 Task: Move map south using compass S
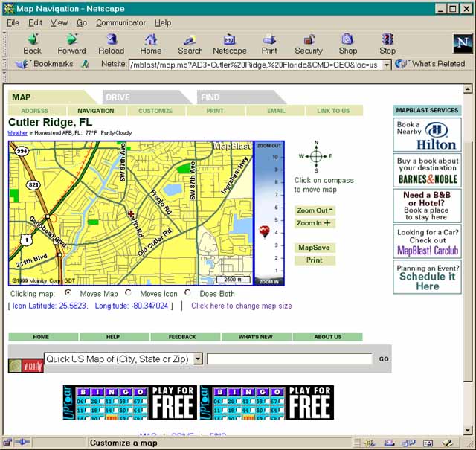(316, 170)
